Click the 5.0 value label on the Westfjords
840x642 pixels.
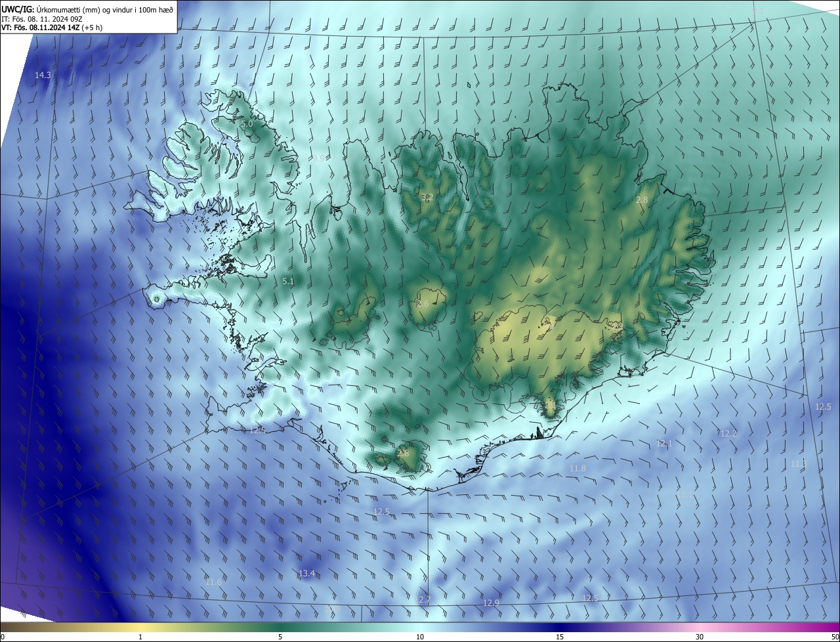click(x=247, y=123)
